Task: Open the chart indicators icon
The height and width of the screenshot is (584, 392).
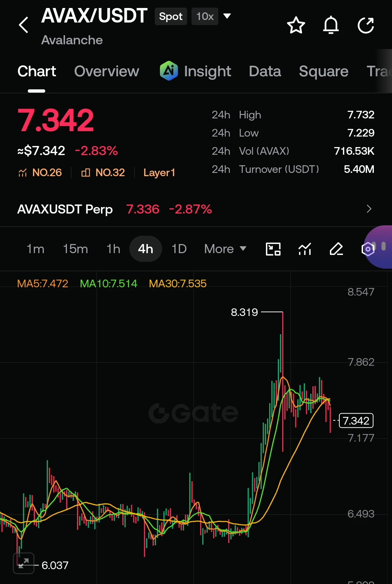Action: 305,249
